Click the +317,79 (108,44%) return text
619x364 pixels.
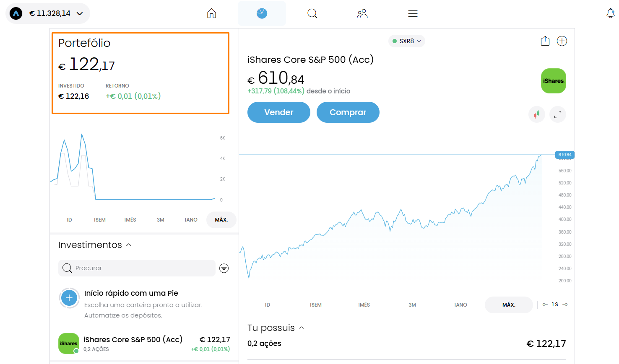pos(276,91)
